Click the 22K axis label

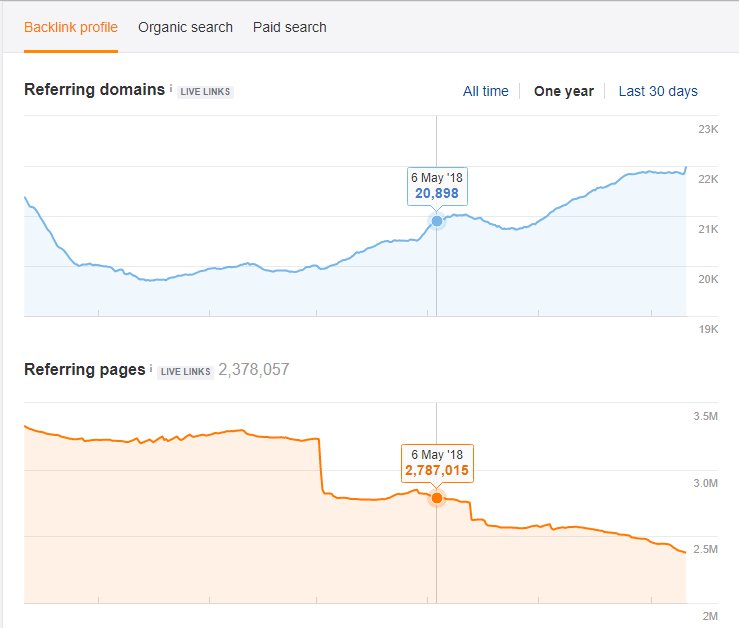coord(708,179)
